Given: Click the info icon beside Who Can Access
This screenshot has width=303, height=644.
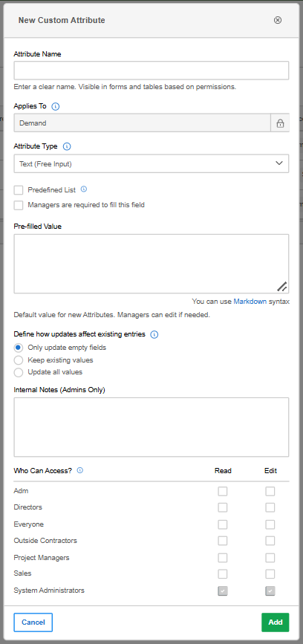Looking at the screenshot, I should tap(80, 470).
